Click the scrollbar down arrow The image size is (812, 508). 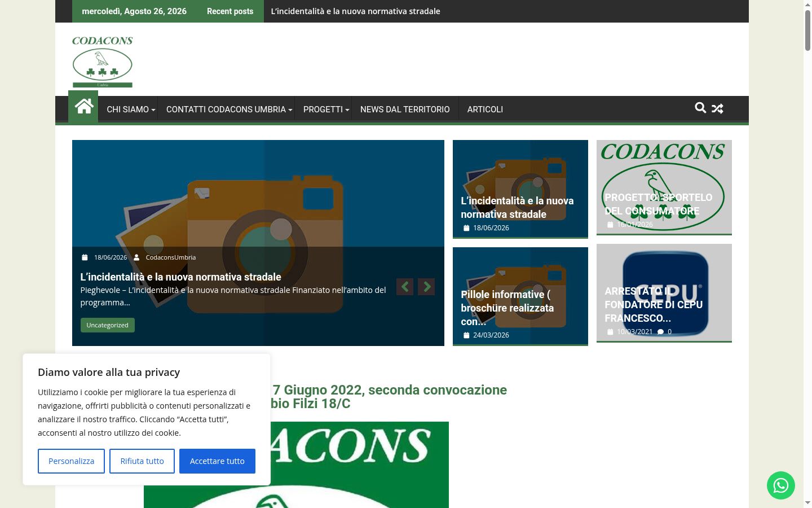click(x=807, y=503)
